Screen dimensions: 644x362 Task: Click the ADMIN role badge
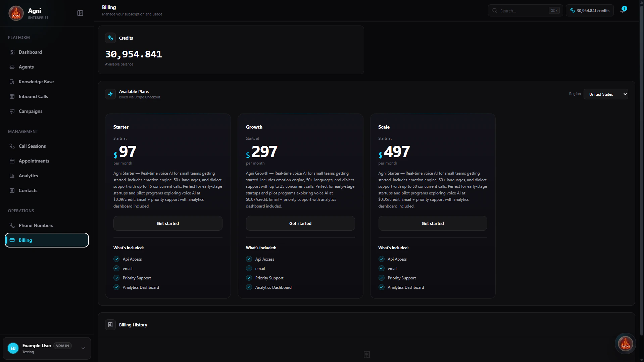[62, 346]
